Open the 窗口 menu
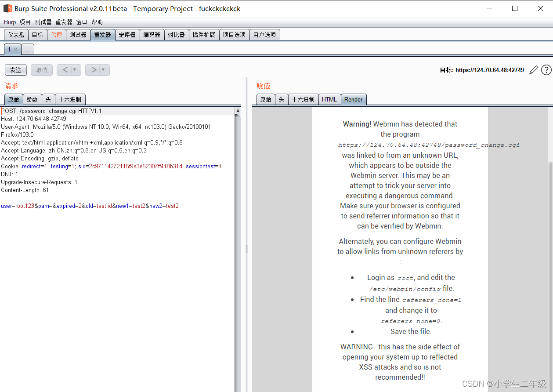The height and width of the screenshot is (392, 553). click(82, 22)
